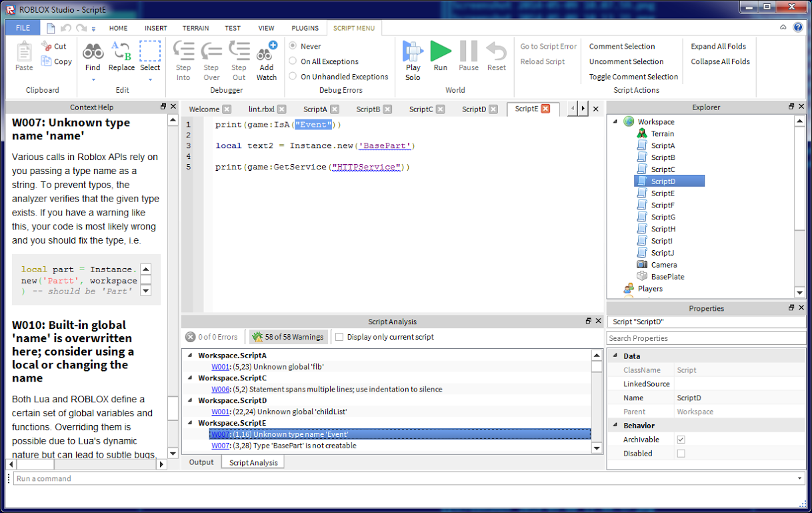Screen dimensions: 812x513
Task: Click the Add Watch icon
Action: [267, 51]
